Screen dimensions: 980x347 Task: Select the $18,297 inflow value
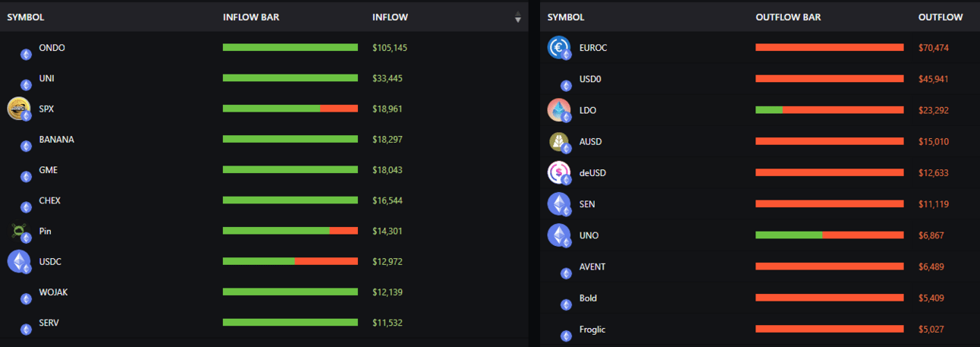pyautogui.click(x=388, y=139)
